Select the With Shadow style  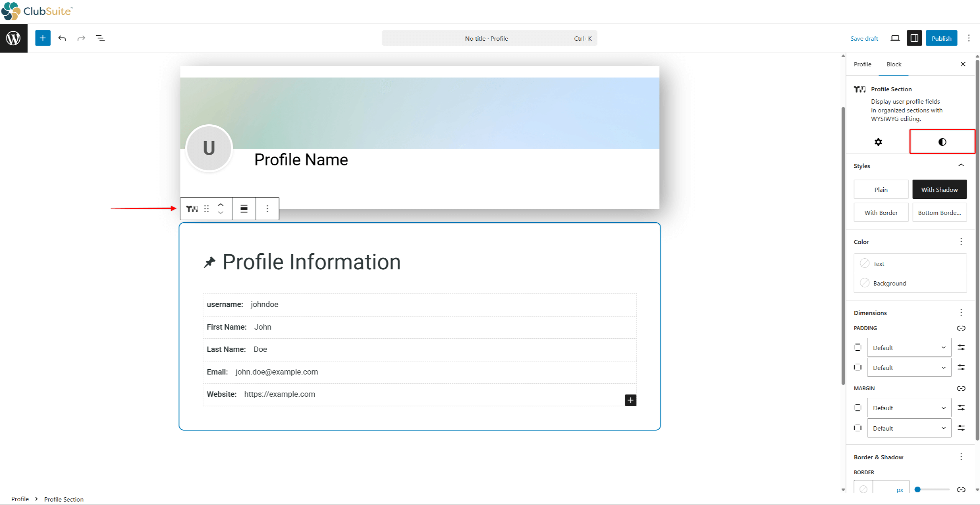(939, 190)
